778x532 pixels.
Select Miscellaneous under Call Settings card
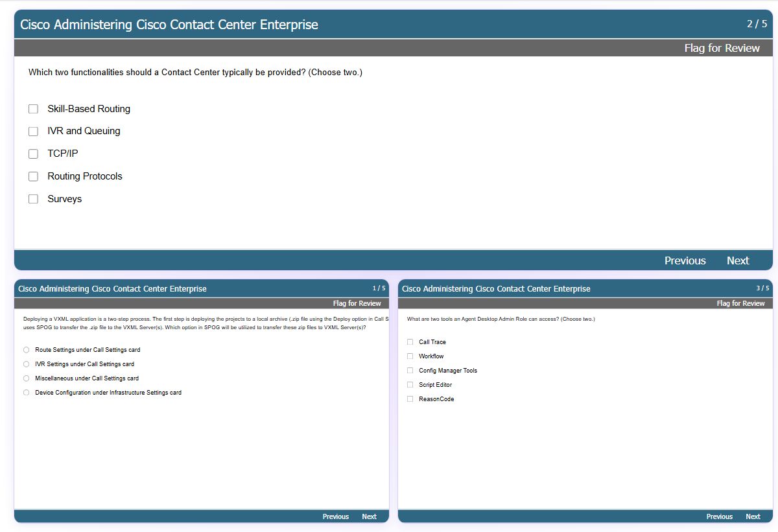(27, 378)
